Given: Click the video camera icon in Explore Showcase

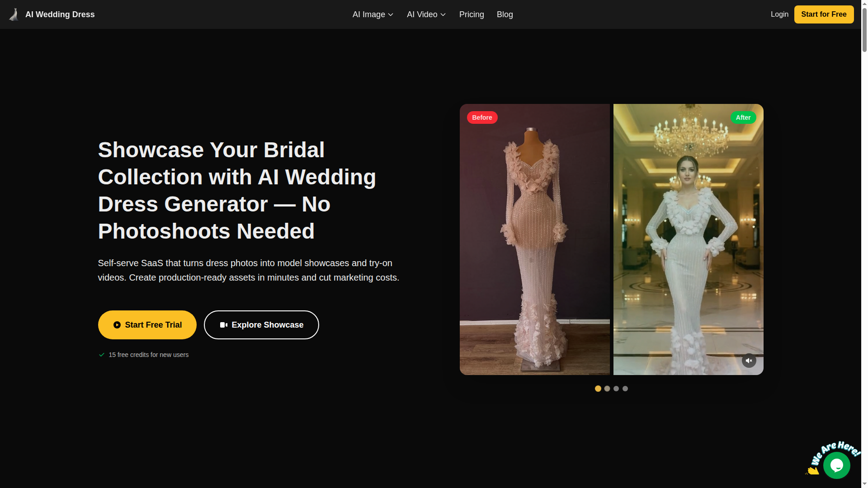Looking at the screenshot, I should (224, 324).
